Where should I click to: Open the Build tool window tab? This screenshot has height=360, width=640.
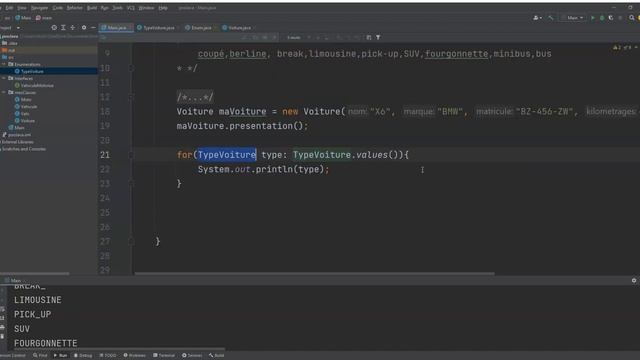[x=217, y=356]
